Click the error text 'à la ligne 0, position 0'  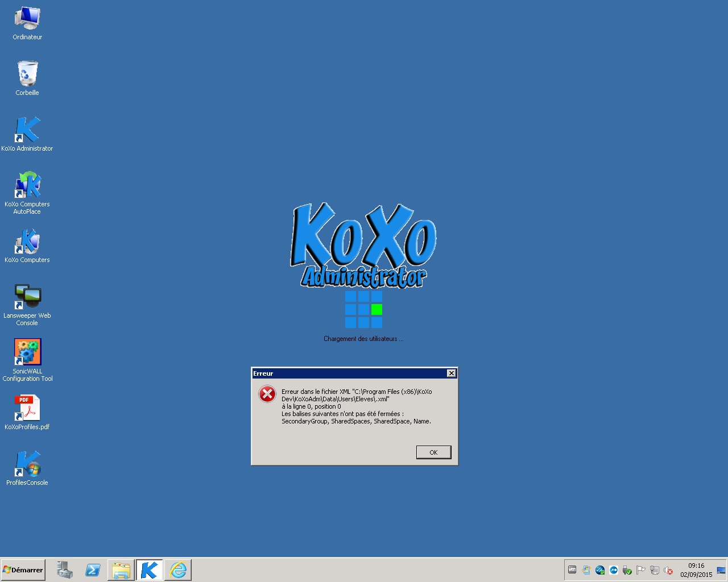(x=311, y=406)
